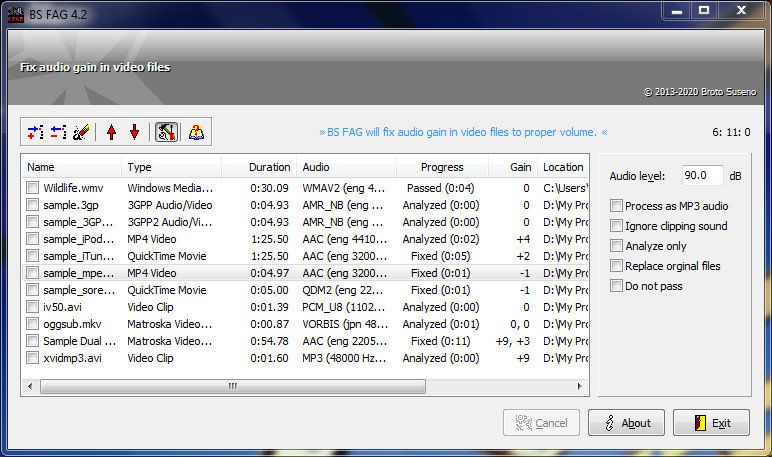Sort list by Type column header

tap(171, 167)
